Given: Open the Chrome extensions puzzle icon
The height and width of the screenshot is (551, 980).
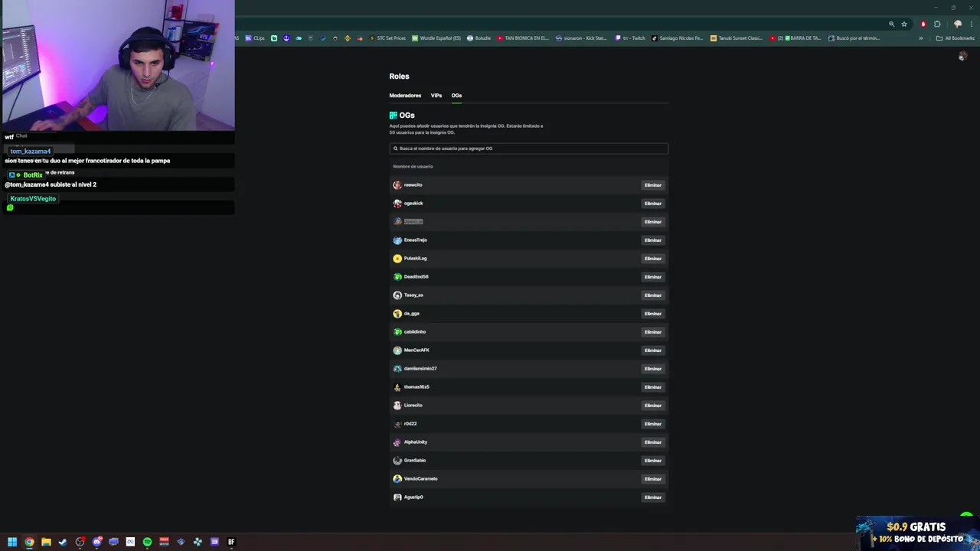Looking at the screenshot, I should (x=937, y=24).
